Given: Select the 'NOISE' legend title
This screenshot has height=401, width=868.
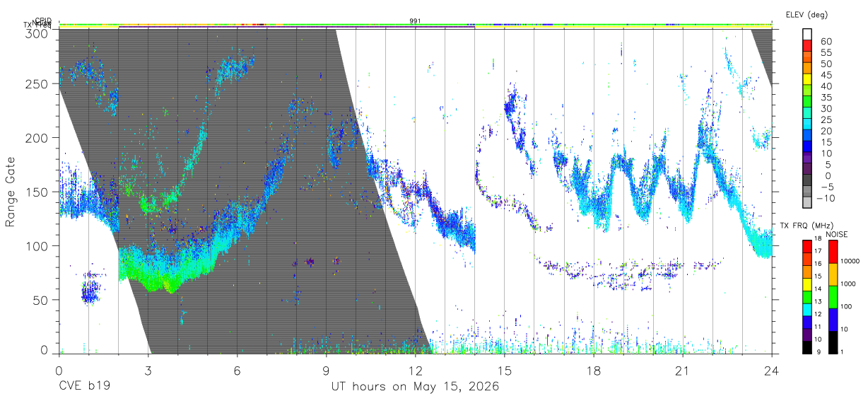Looking at the screenshot, I should (837, 234).
